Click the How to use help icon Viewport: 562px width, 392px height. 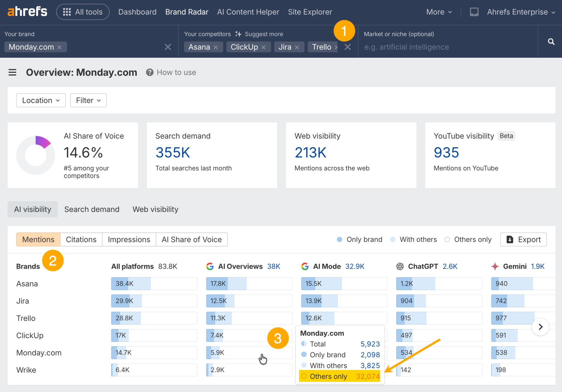150,72
